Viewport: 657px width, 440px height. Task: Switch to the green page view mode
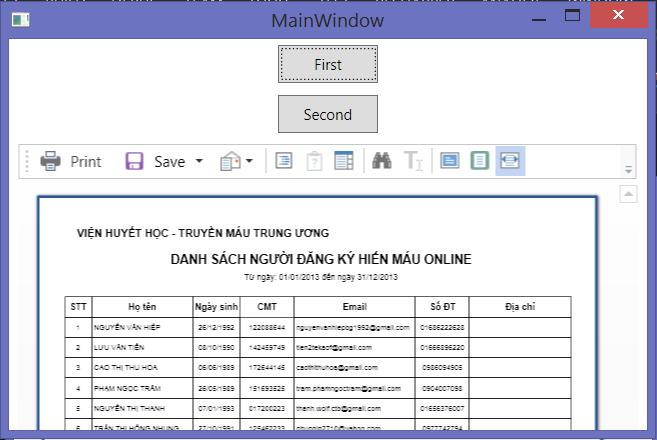coord(480,161)
